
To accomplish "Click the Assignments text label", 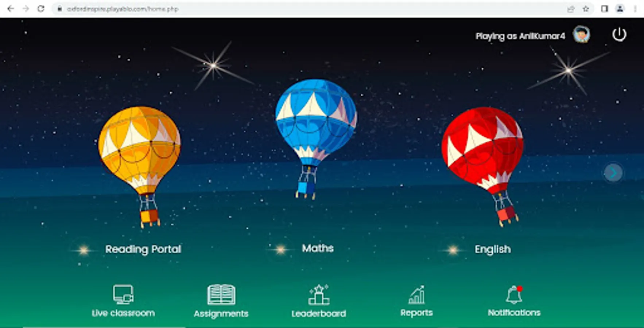I will (x=221, y=314).
